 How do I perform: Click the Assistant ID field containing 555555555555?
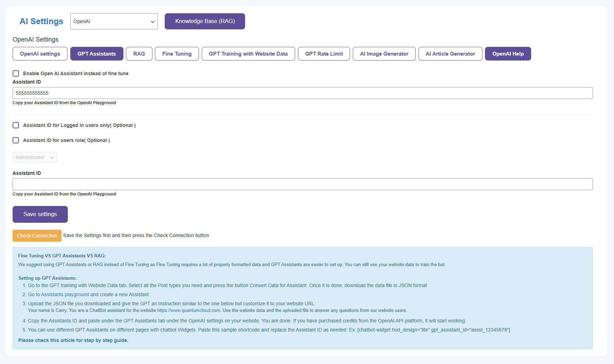click(302, 93)
